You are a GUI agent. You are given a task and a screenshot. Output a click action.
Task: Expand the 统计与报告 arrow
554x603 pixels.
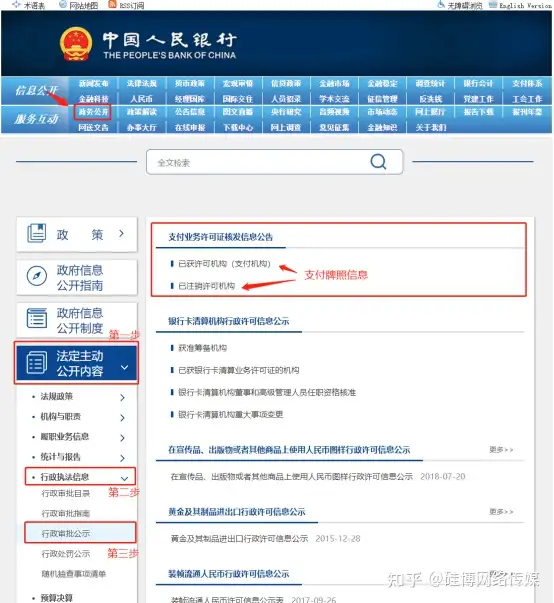[x=122, y=458]
